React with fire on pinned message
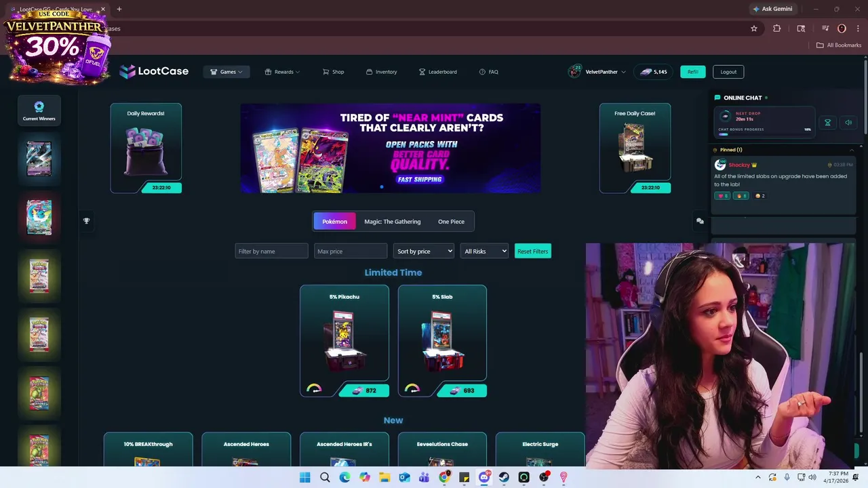This screenshot has width=868, height=488. pos(741,196)
